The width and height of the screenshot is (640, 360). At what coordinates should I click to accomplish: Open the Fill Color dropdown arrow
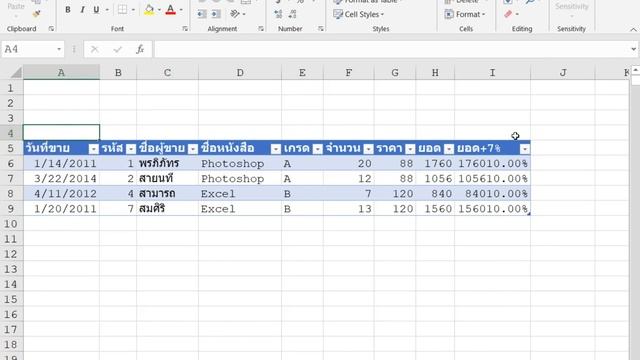tap(159, 10)
